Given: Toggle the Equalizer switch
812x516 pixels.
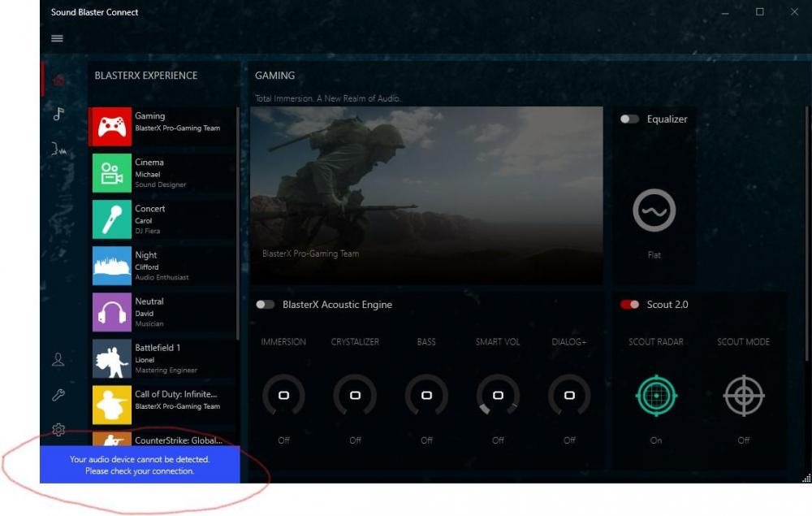Looking at the screenshot, I should 630,119.
